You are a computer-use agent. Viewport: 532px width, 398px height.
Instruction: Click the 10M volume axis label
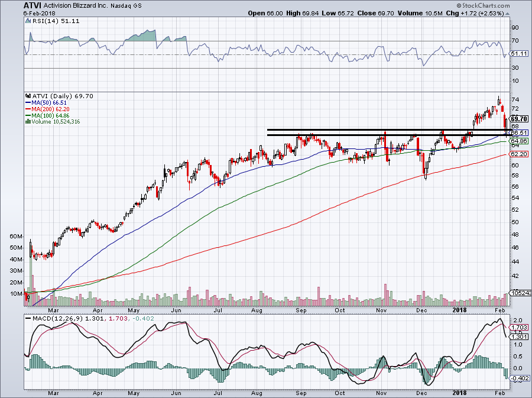point(16,294)
